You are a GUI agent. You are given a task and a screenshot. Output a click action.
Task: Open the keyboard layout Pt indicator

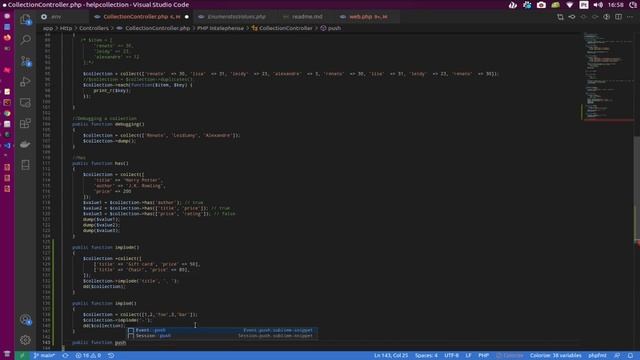[584, 5]
